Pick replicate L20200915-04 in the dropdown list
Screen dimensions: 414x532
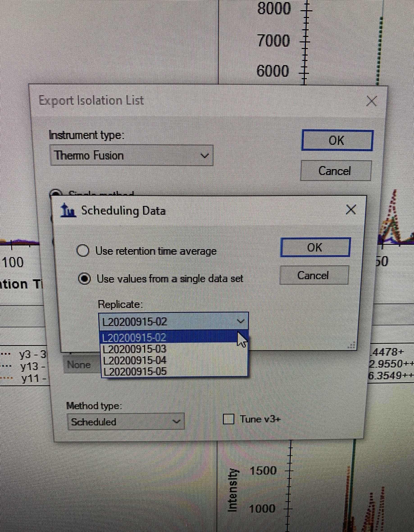[x=134, y=360]
